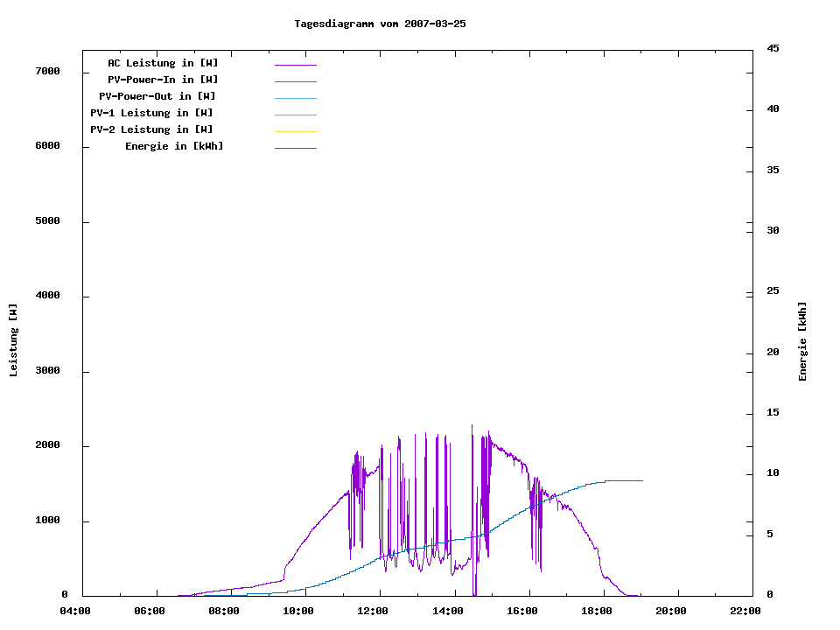Click the vertical Energie [kWh] axis title

[803, 341]
